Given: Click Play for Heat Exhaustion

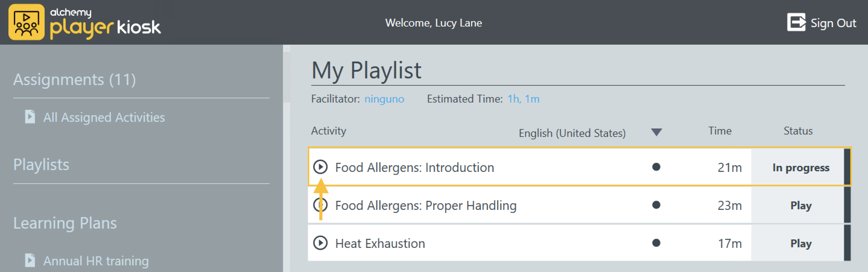Looking at the screenshot, I should tap(801, 243).
